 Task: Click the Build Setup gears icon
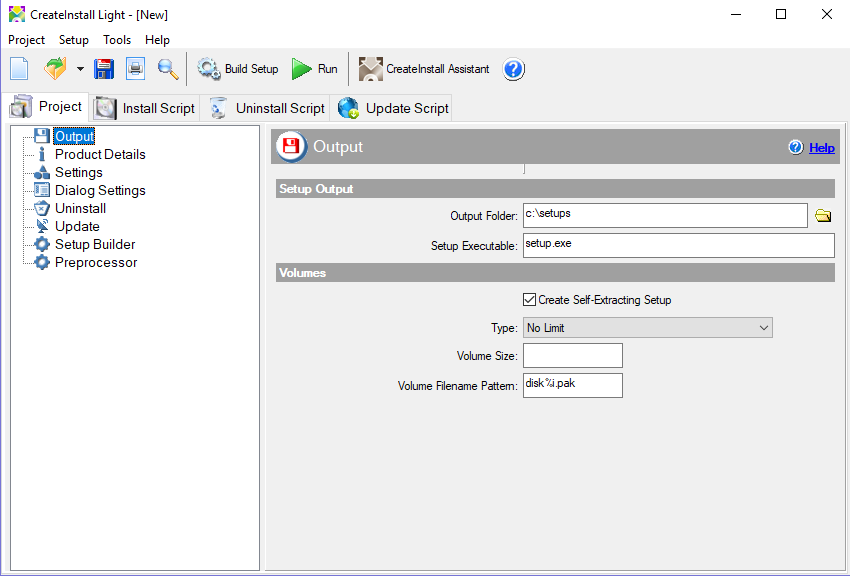(x=208, y=69)
